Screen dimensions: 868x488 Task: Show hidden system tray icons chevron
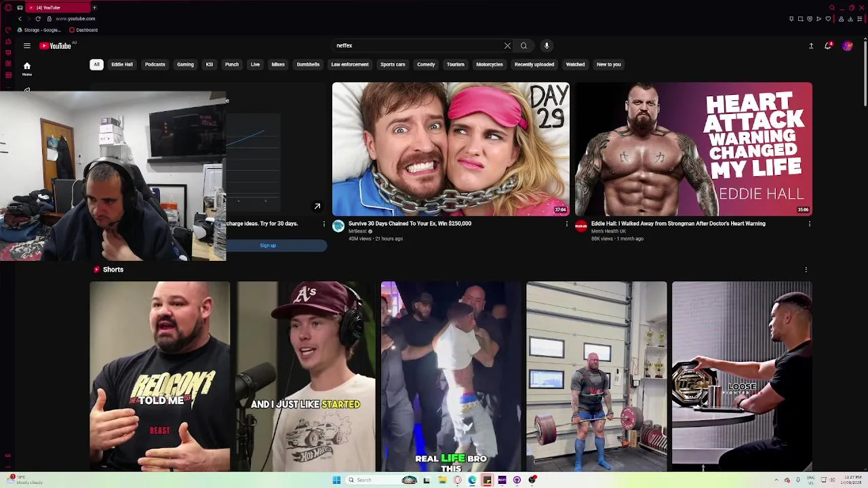776,480
